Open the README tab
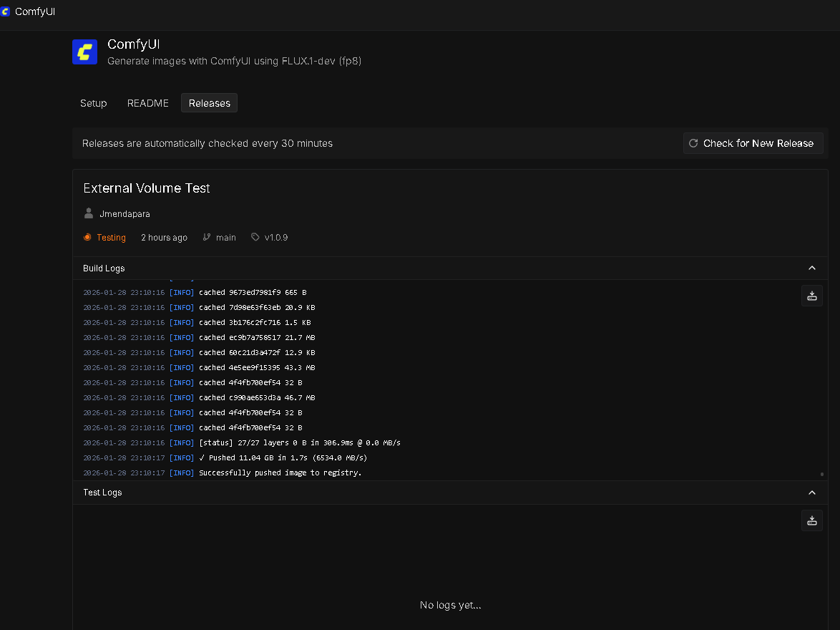This screenshot has width=840, height=630. [x=147, y=102]
